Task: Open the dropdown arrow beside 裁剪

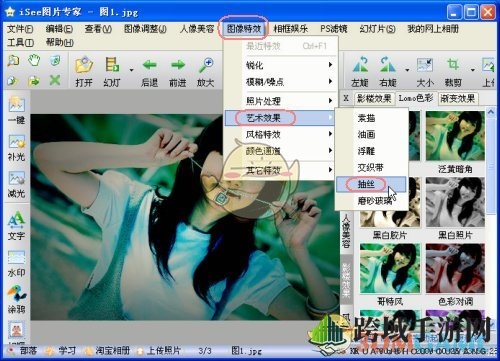Action: pyautogui.click(x=472, y=70)
